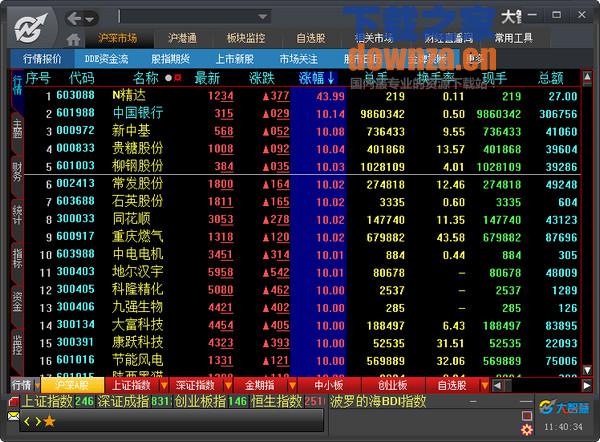The height and width of the screenshot is (442, 600).
Task: Select 自选股 bottom tab
Action: coord(452,385)
